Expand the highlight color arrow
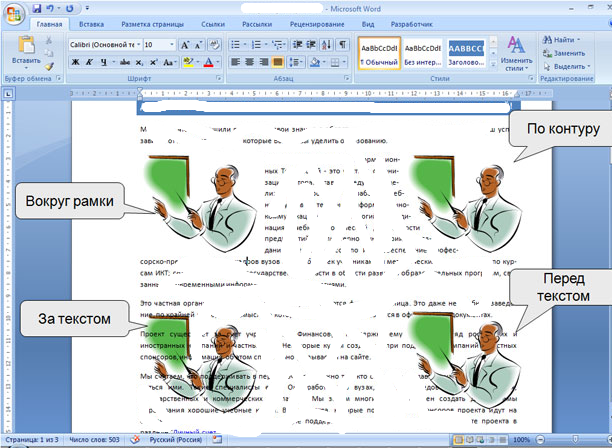This screenshot has height=448, width=612. pyautogui.click(x=198, y=62)
